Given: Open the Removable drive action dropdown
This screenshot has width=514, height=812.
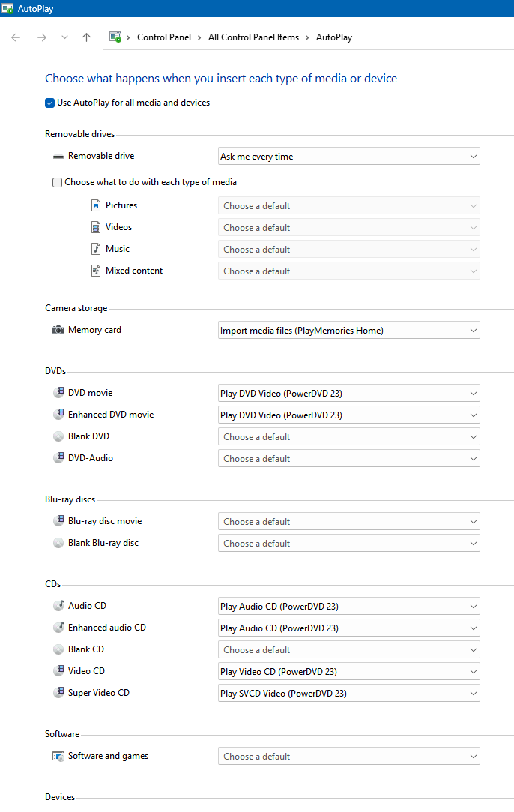Looking at the screenshot, I should click(x=348, y=157).
